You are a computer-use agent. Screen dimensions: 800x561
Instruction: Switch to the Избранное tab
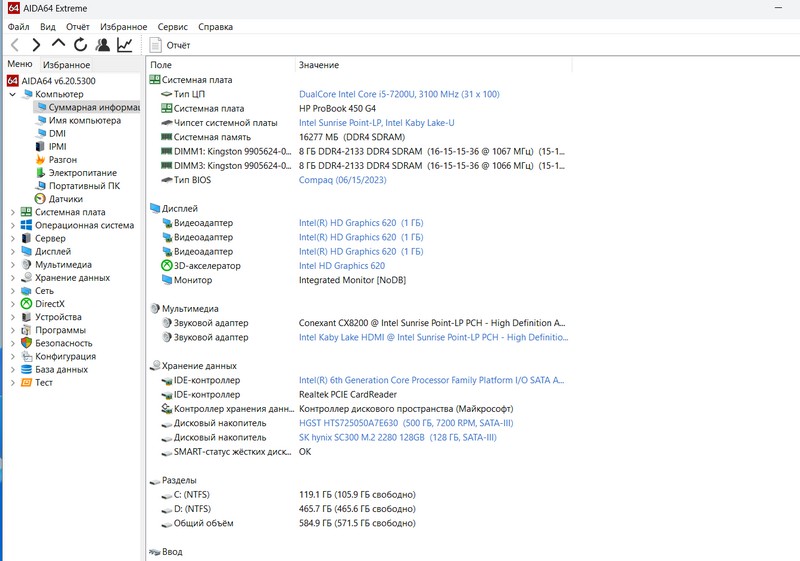[x=66, y=65]
